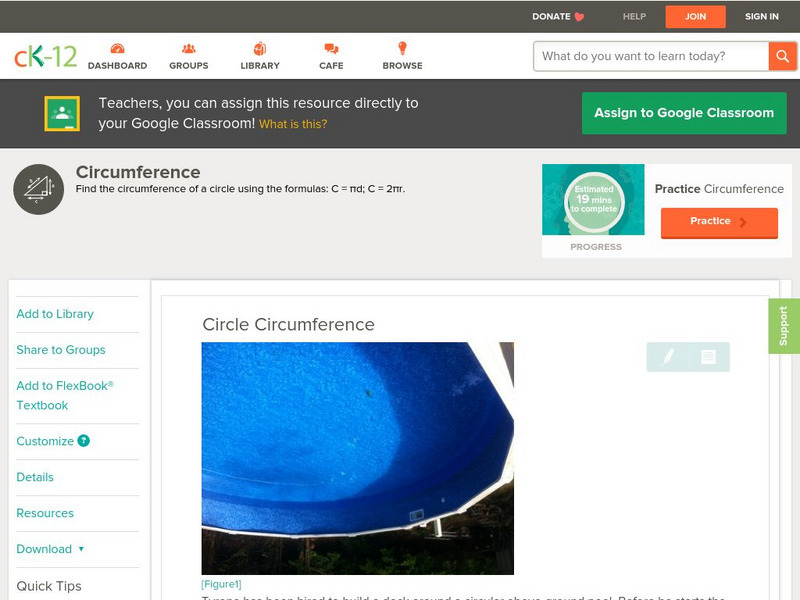The height and width of the screenshot is (600, 800).
Task: Open the green Support side tab
Action: [784, 326]
